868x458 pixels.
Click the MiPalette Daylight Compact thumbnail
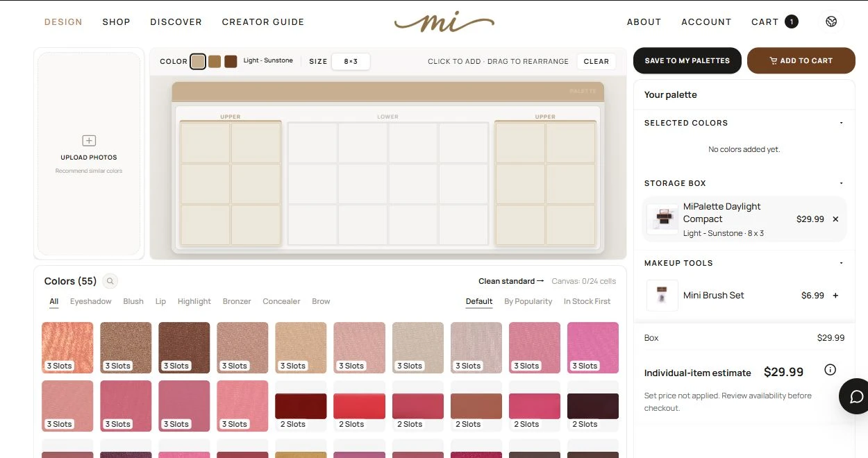662,219
